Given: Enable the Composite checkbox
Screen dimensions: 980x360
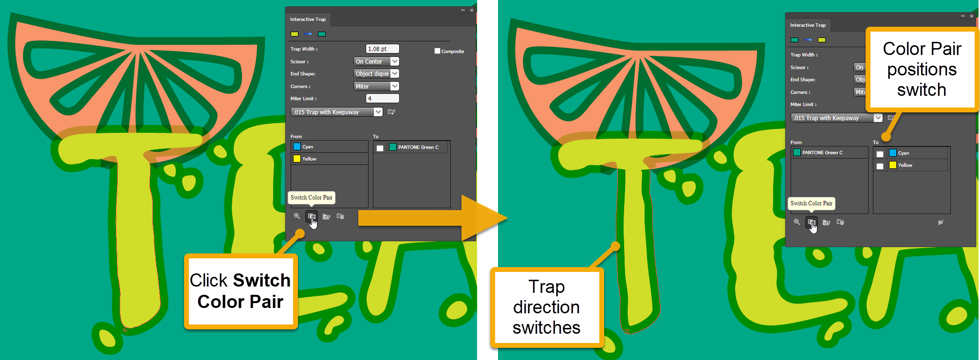Looking at the screenshot, I should pyautogui.click(x=437, y=51).
